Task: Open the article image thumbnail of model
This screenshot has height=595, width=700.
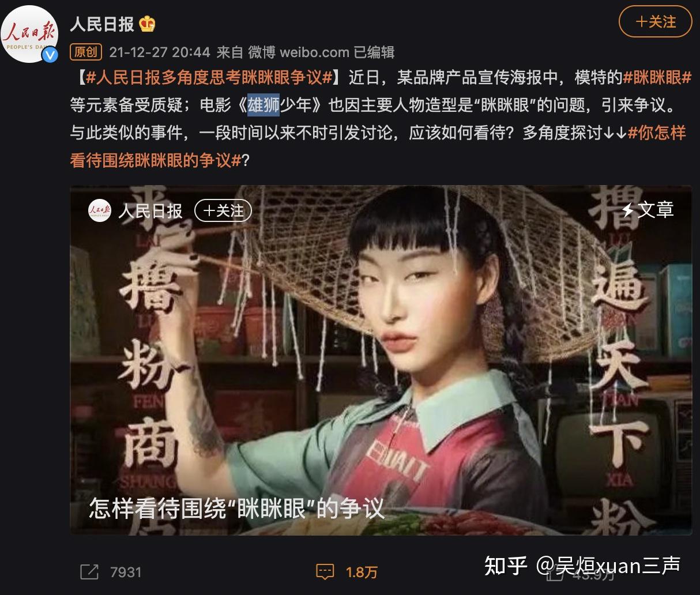Action: coord(381,360)
